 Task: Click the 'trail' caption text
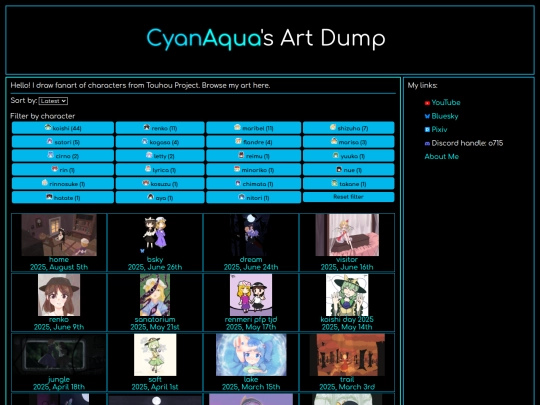click(347, 380)
